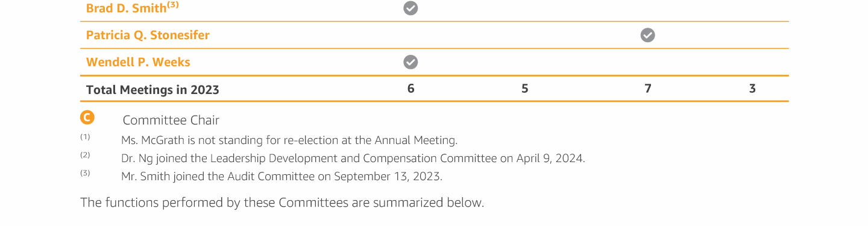
Task: Click the checkmark in Wendell P. Weeks' row
Action: coord(410,62)
